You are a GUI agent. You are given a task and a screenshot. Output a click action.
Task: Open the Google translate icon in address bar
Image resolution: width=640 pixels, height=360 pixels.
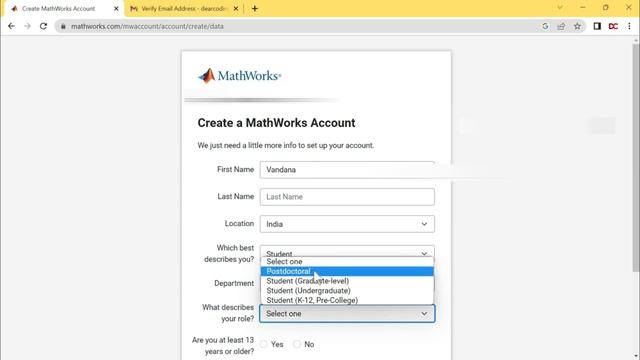click(545, 26)
